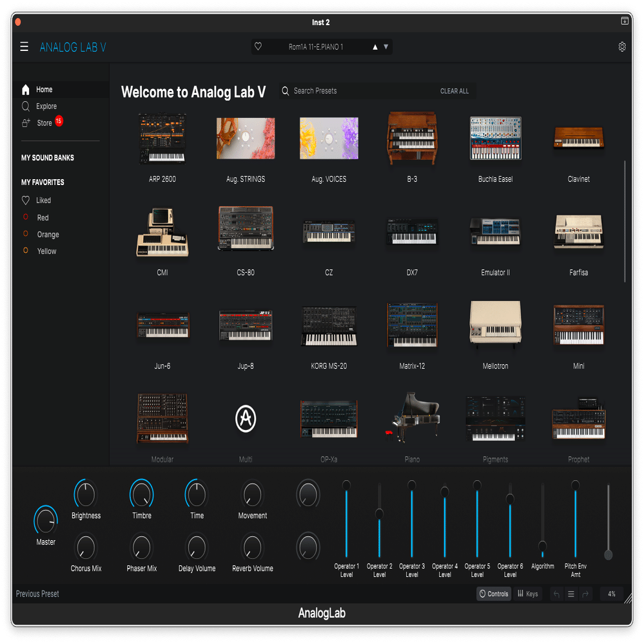This screenshot has width=644, height=644.
Task: Click the Time knob
Action: click(197, 494)
